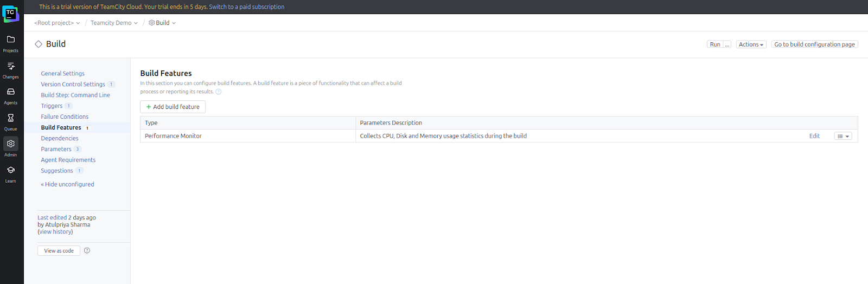Click the Performance Monitor parameters description text
The height and width of the screenshot is (284, 868).
click(443, 136)
